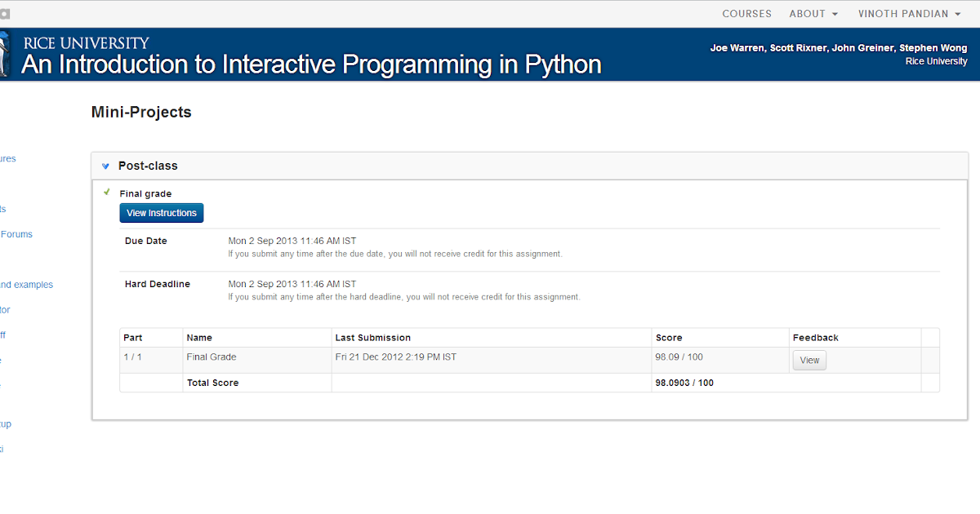Open the COURSES menu item
This screenshot has width=980, height=514.
point(746,14)
